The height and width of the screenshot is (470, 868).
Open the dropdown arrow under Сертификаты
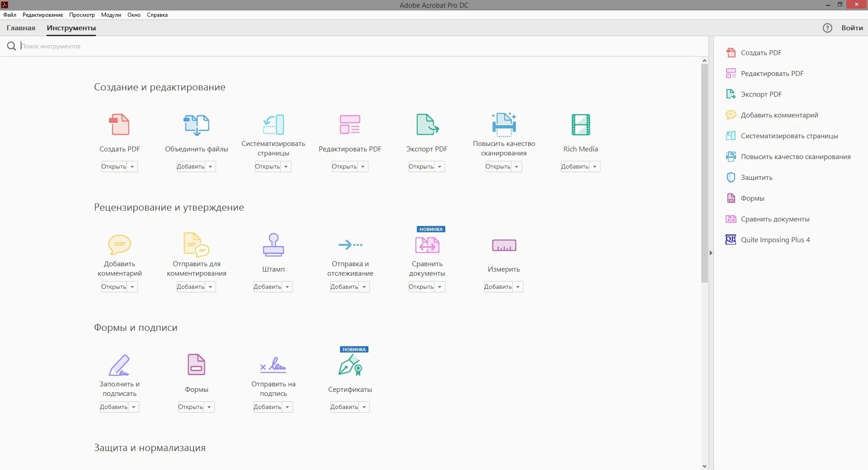364,407
